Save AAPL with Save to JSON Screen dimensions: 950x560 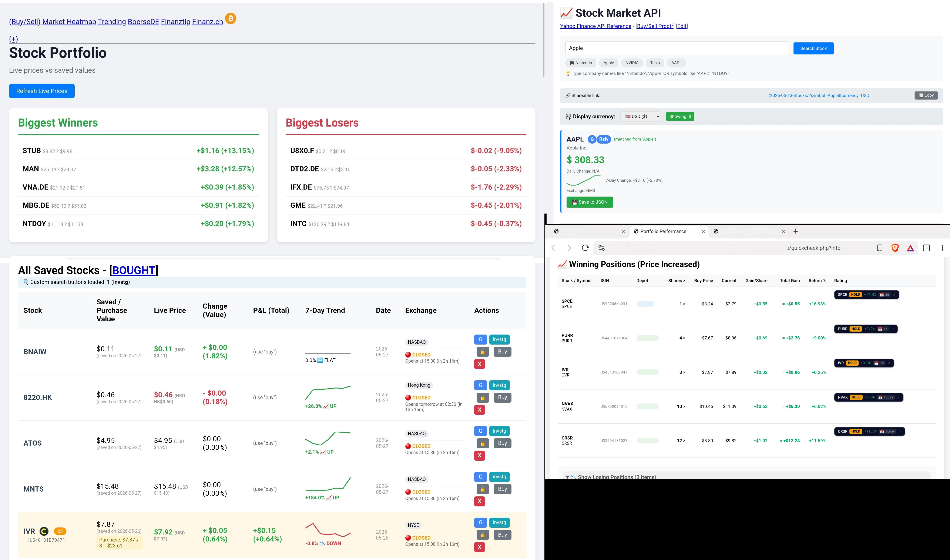point(590,202)
